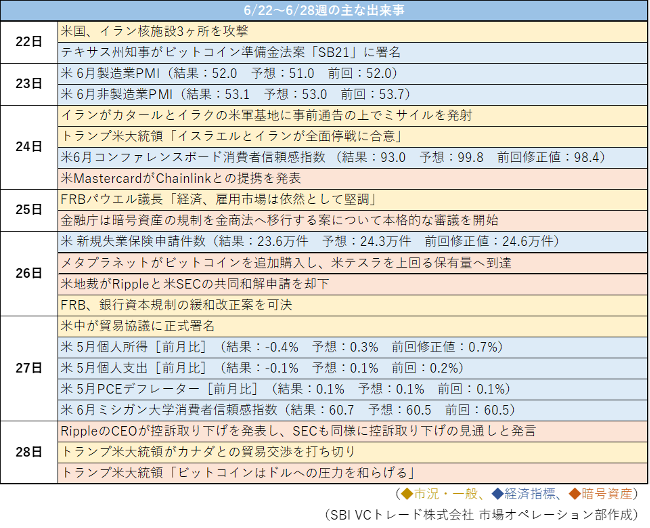
Task: Click the Texas governor 'SB21' bill row
Action: pos(352,53)
